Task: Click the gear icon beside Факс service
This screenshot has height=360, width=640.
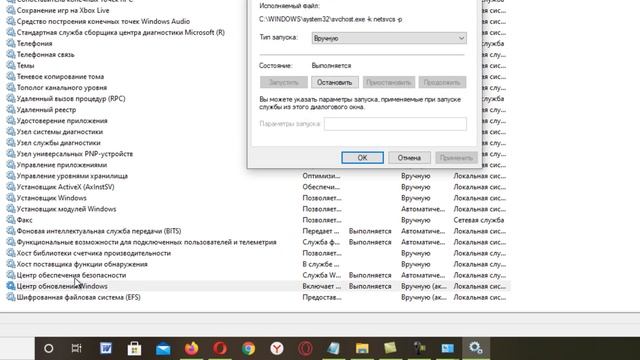Action: pyautogui.click(x=11, y=220)
